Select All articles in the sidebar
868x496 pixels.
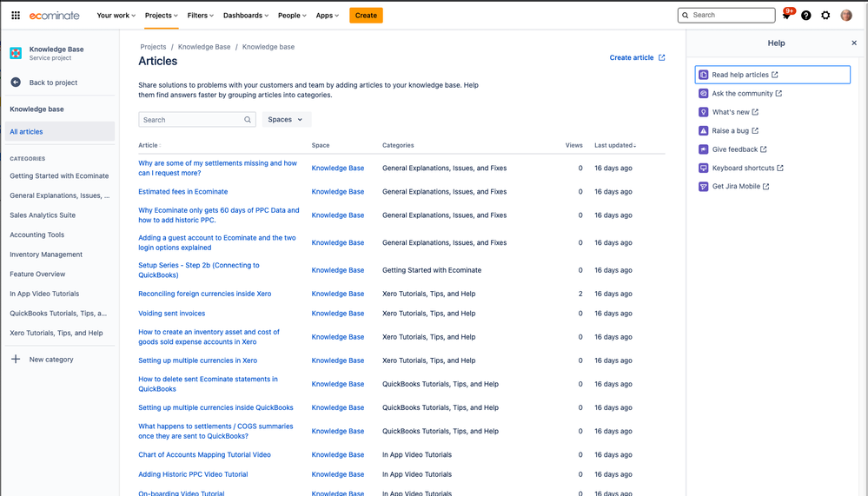tap(60, 132)
